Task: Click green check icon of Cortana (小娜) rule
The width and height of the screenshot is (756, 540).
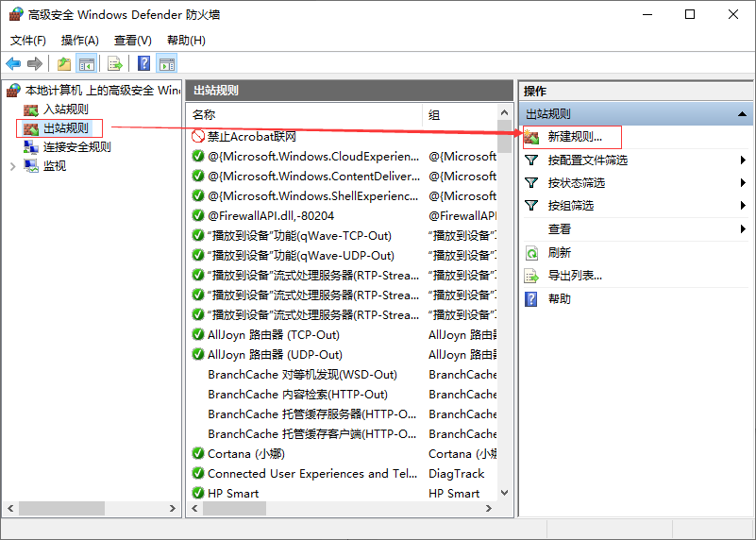Action: (x=198, y=453)
